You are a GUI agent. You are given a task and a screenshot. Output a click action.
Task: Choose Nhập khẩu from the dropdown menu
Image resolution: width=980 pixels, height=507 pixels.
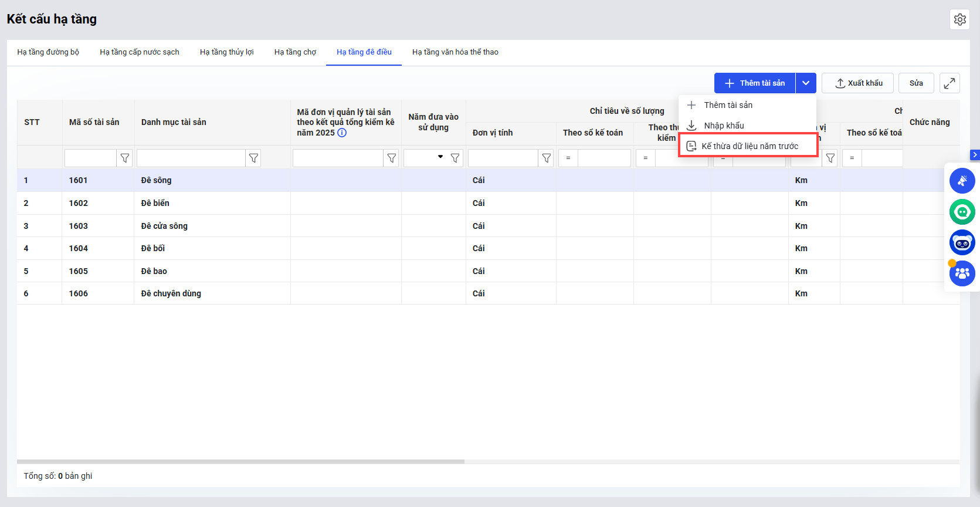[x=724, y=126]
